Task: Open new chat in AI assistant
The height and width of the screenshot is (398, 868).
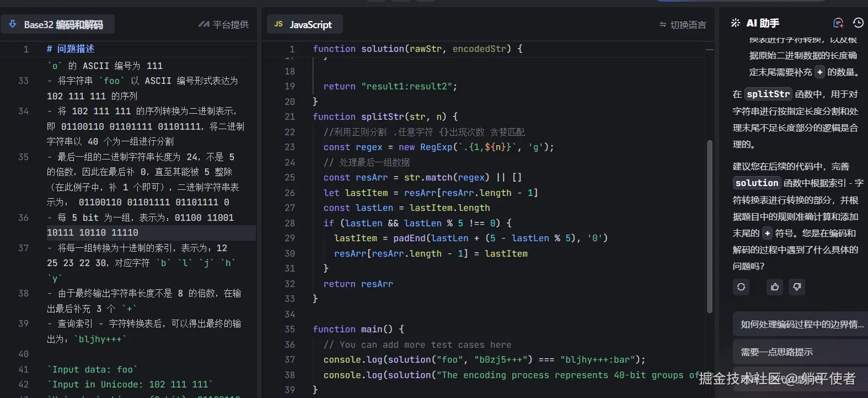Action: 838,23
